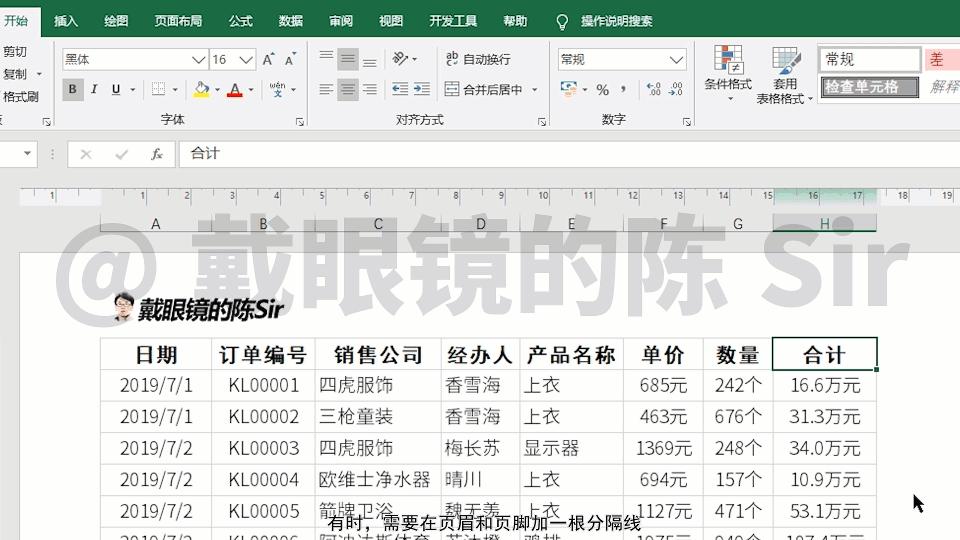Select cell KL00003
The image size is (960, 540).
263,448
